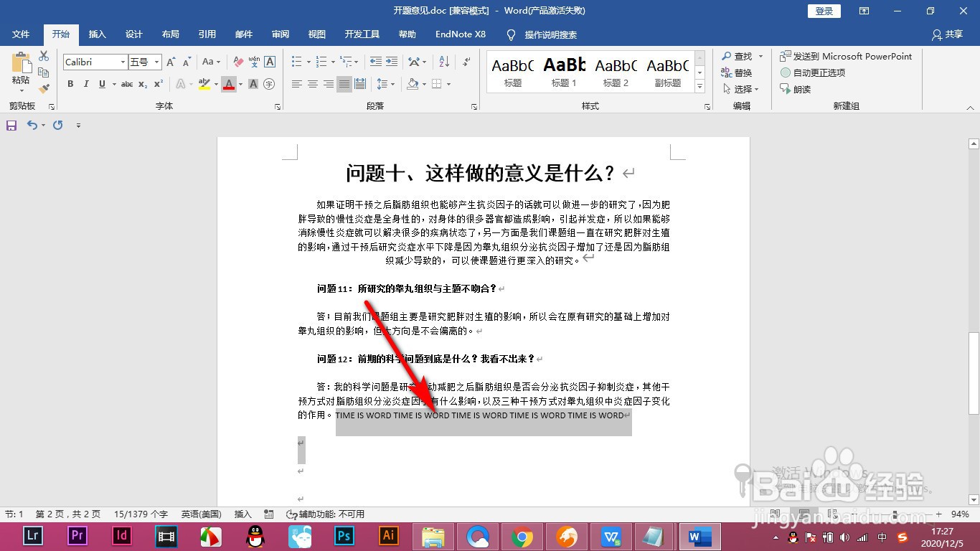Clear all formatting with eraser icon
This screenshot has width=980, height=551.
tap(237, 62)
